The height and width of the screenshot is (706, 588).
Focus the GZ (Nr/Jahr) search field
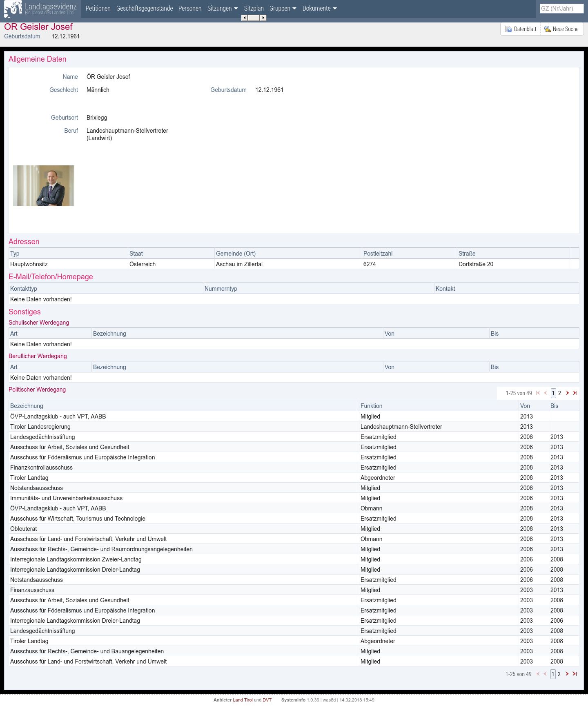click(561, 8)
